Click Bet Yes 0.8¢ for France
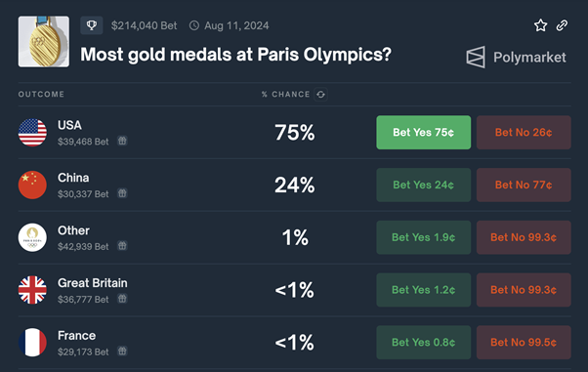Viewport: 588px width, 372px height. (x=423, y=343)
